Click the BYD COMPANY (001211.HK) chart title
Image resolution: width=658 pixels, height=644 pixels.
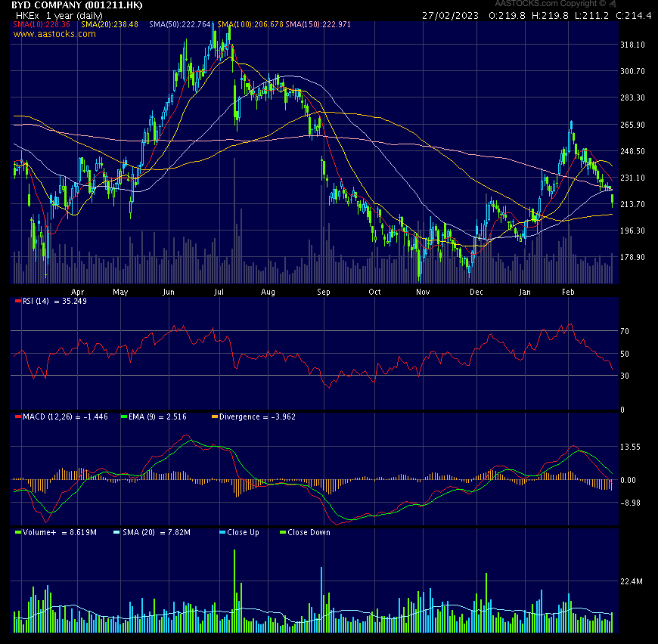coord(77,5)
